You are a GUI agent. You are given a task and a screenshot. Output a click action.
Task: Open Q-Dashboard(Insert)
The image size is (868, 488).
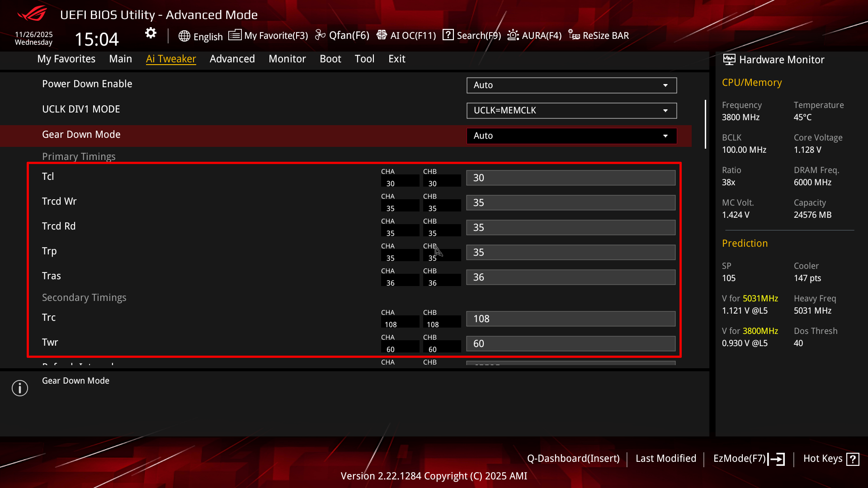click(x=573, y=459)
